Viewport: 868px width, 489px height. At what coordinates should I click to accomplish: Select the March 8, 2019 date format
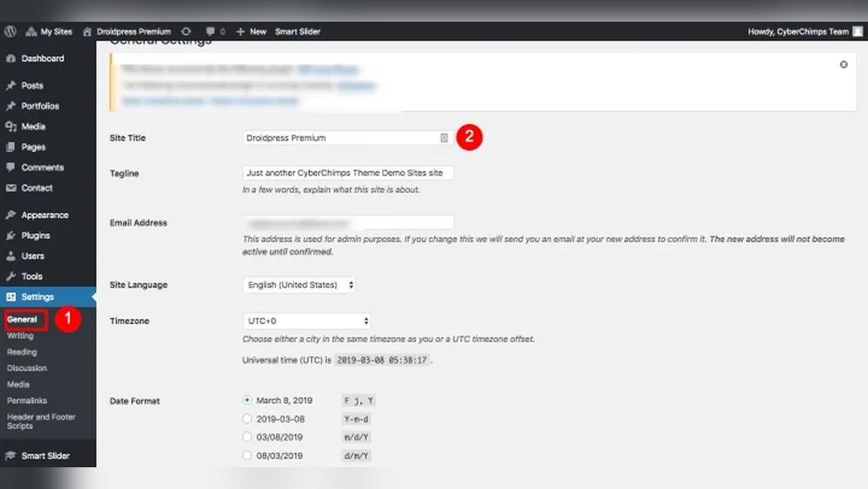tap(247, 400)
